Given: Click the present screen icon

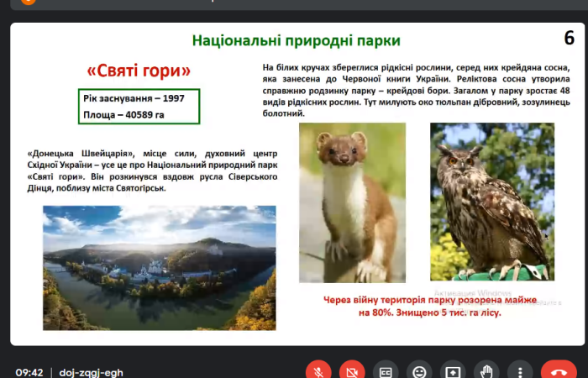Looking at the screenshot, I should (452, 371).
